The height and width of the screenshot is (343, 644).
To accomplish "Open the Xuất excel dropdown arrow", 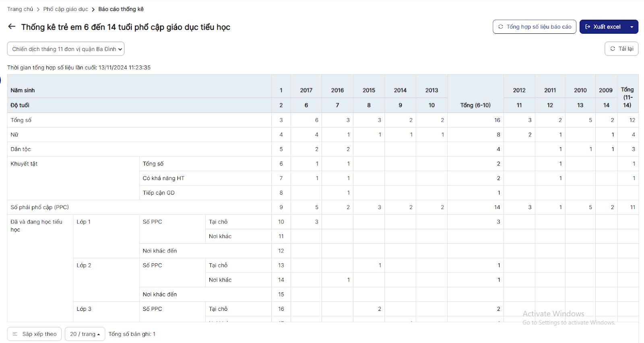I will tap(632, 27).
